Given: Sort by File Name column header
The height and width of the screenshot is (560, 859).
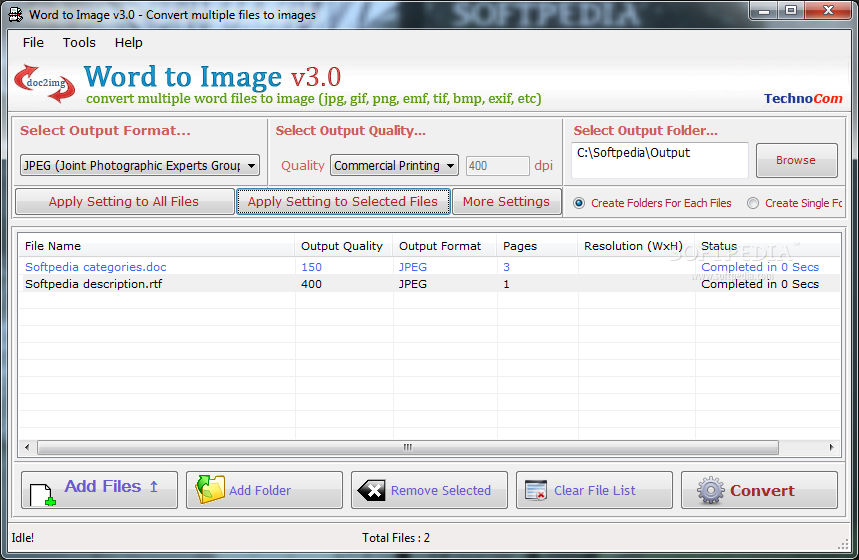Looking at the screenshot, I should pyautogui.click(x=156, y=246).
